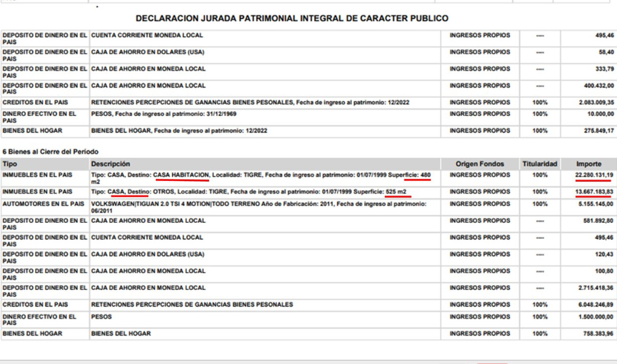Select the amount 581.892,80
This screenshot has height=364, width=617.
(x=599, y=221)
